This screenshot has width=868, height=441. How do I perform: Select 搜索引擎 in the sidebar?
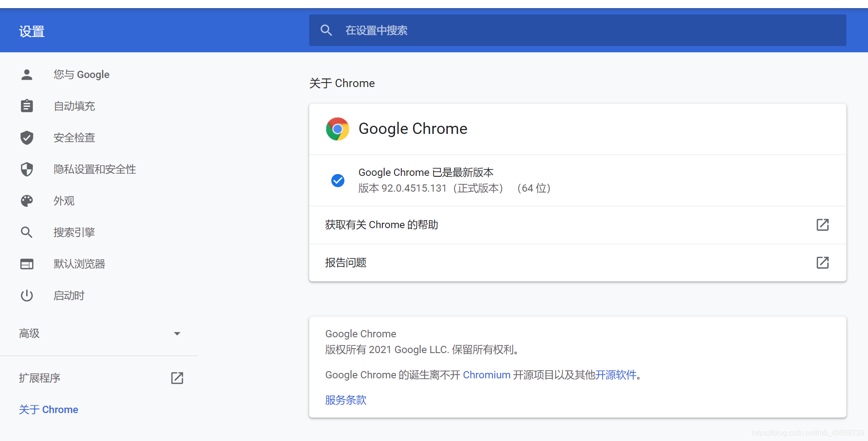[74, 232]
